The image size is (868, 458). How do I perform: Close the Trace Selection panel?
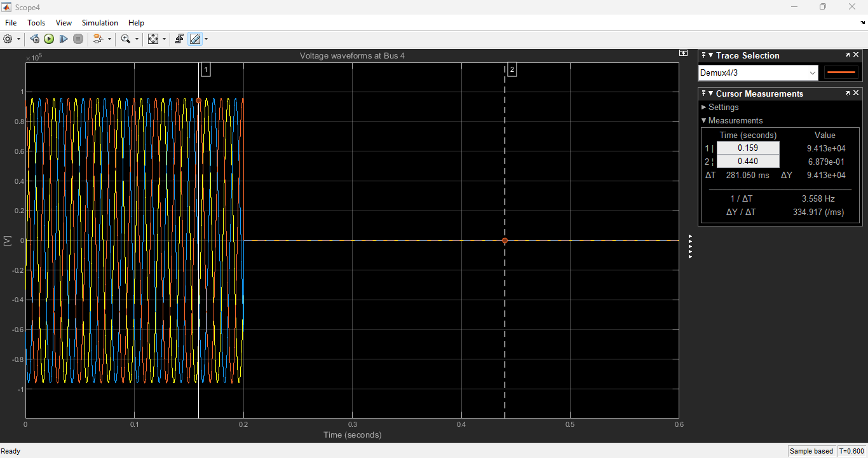856,55
